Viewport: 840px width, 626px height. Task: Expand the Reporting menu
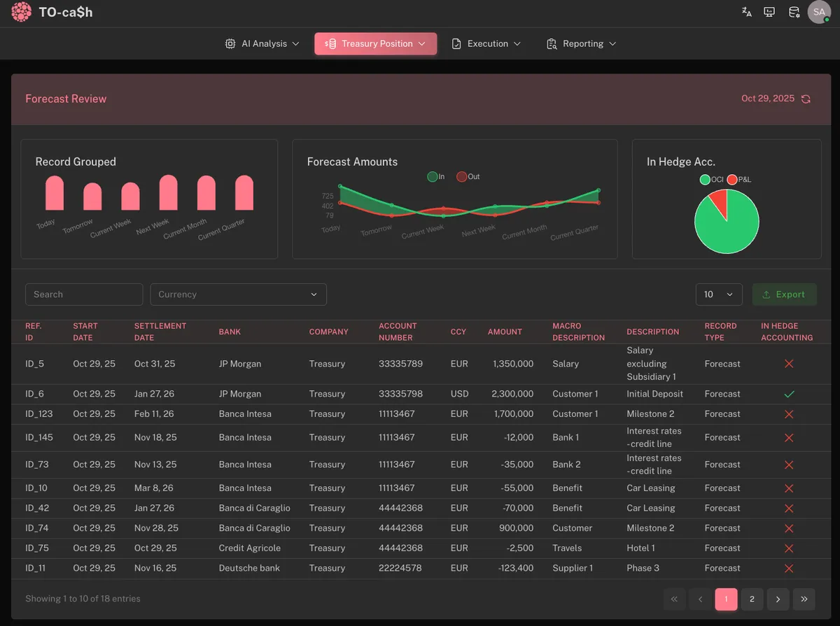581,43
